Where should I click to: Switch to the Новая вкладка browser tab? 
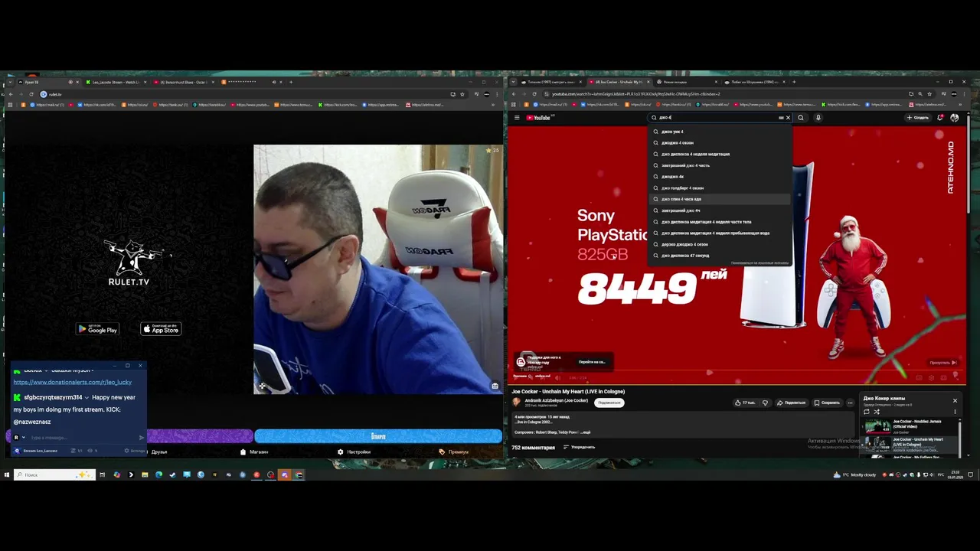coord(685,82)
